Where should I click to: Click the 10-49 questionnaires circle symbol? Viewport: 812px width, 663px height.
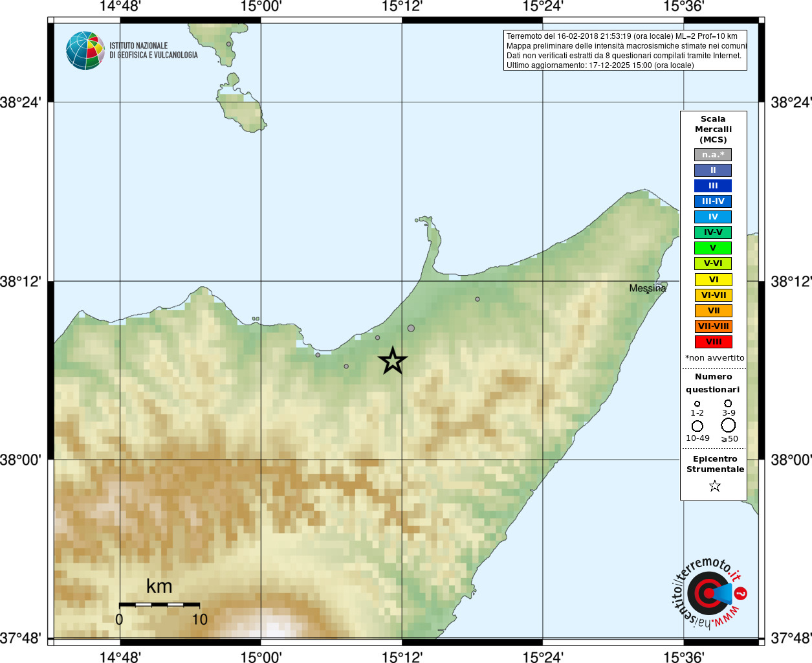[x=697, y=426]
